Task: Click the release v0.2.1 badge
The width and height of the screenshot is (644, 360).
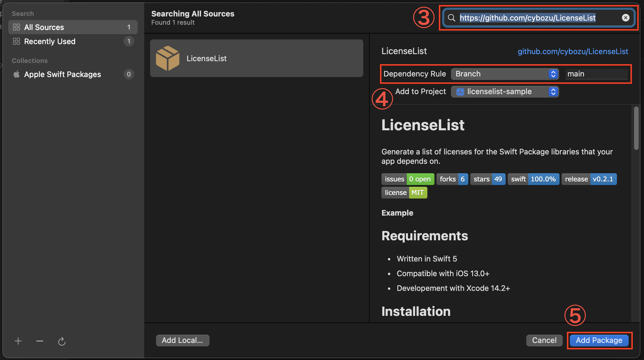Action: click(x=589, y=179)
